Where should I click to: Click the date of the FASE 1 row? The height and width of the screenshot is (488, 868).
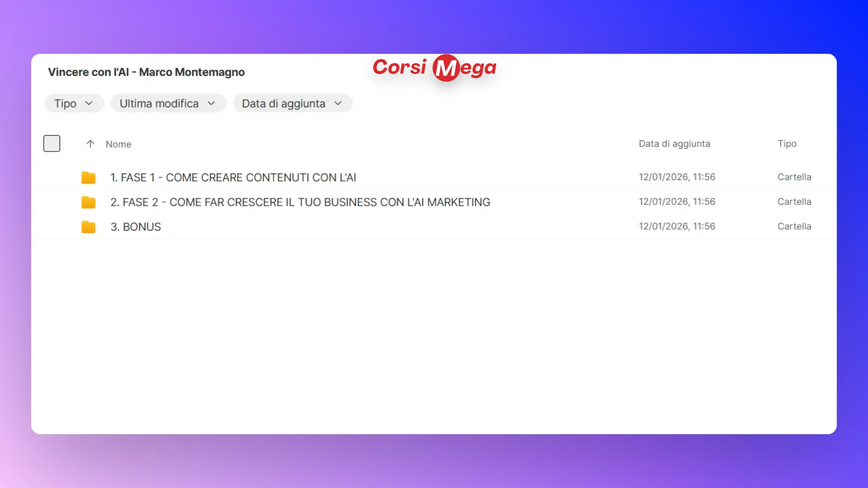tap(677, 177)
